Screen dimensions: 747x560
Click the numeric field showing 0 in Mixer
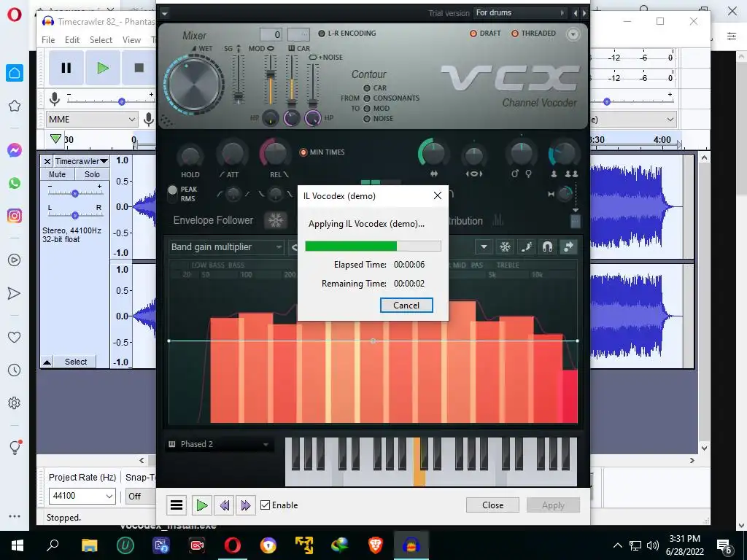click(271, 34)
